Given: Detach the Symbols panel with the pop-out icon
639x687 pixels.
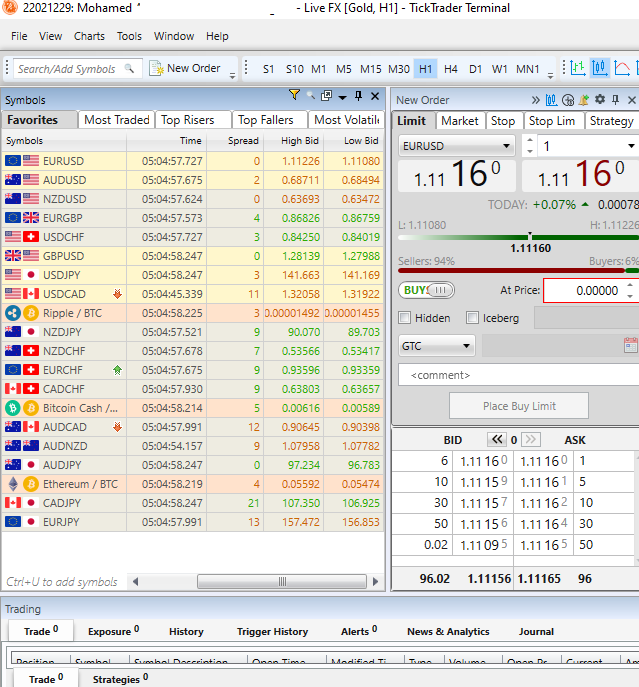Looking at the screenshot, I should point(327,96).
